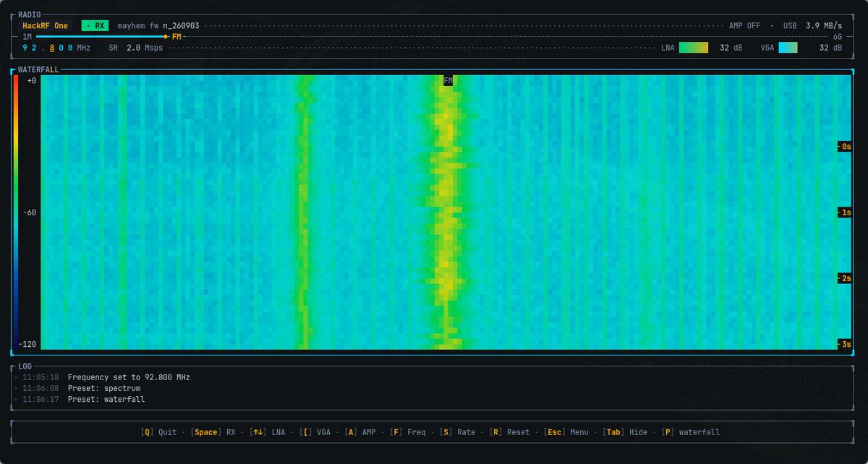Click the RX status badge
Viewport: 868px width, 464px height.
(x=95, y=25)
